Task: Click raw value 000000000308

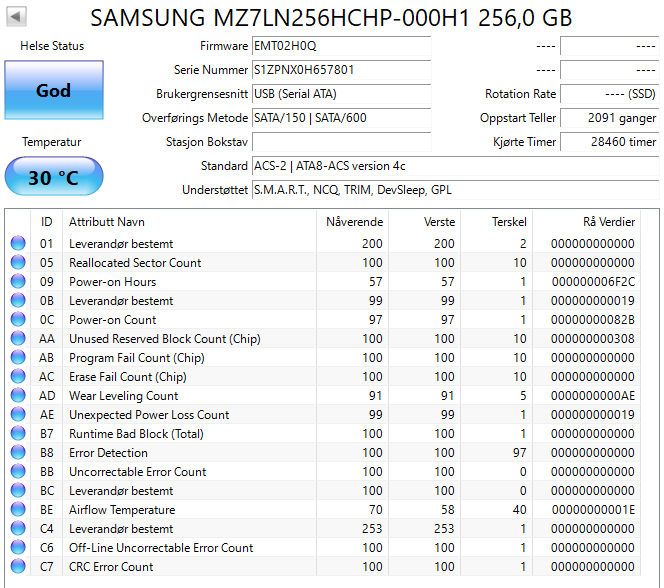Action: click(x=593, y=339)
